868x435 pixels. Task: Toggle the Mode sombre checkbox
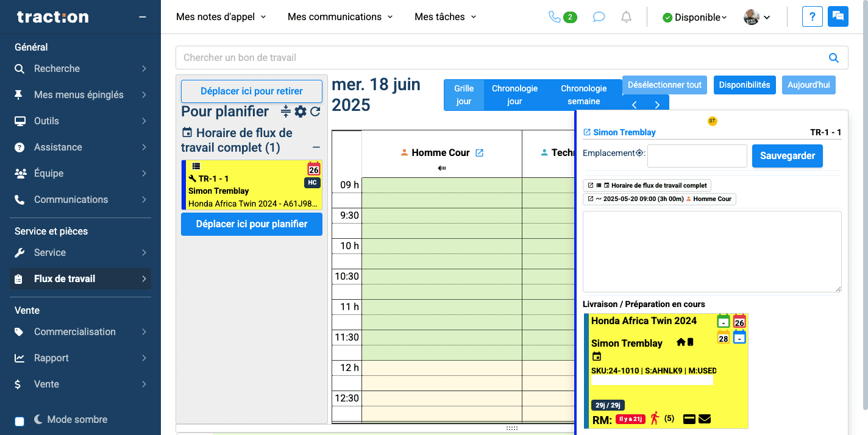pos(20,421)
